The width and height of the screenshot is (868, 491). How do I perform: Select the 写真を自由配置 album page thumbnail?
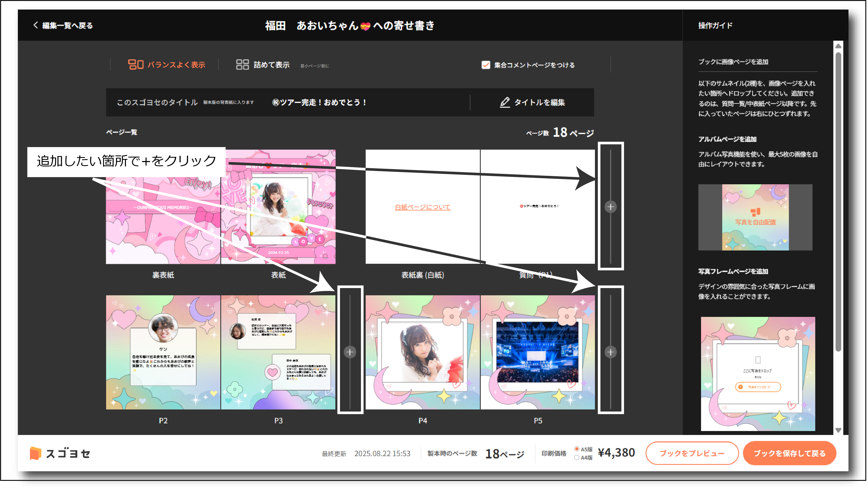coord(755,217)
